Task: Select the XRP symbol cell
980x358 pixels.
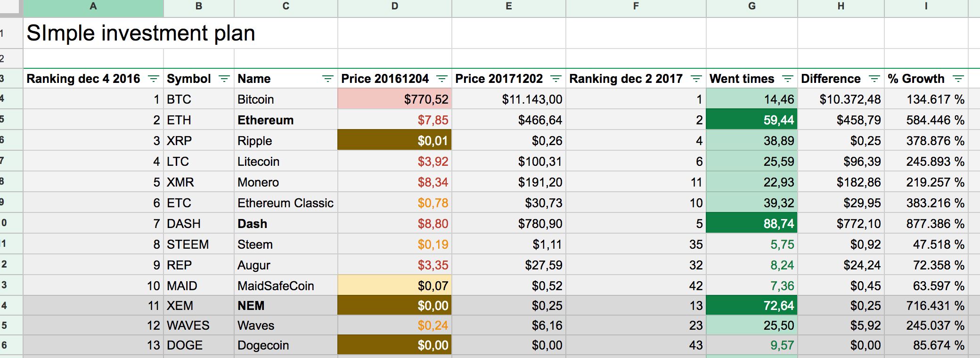Action: [199, 141]
